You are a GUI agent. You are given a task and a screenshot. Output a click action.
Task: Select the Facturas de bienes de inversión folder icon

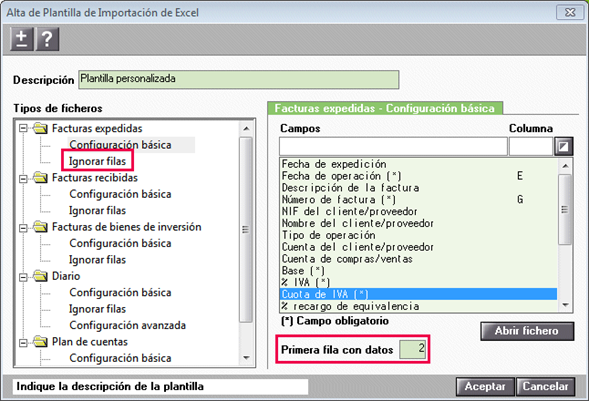[x=40, y=227]
